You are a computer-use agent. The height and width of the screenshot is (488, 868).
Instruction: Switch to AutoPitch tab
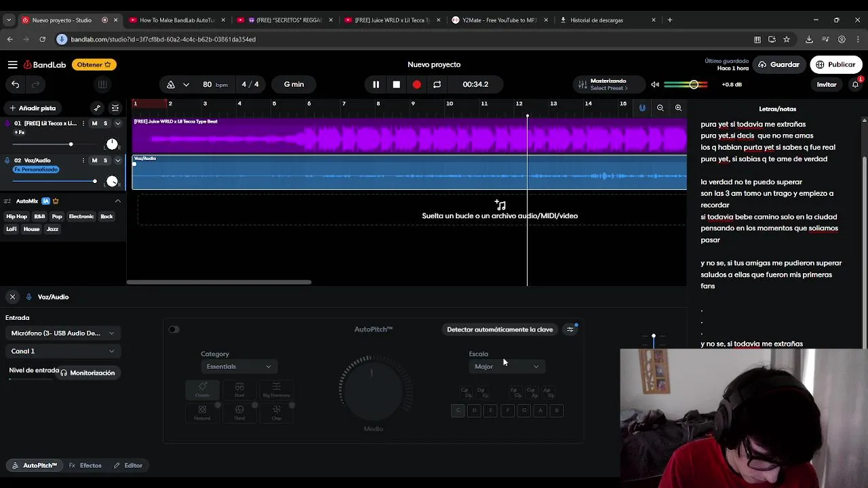coord(35,466)
